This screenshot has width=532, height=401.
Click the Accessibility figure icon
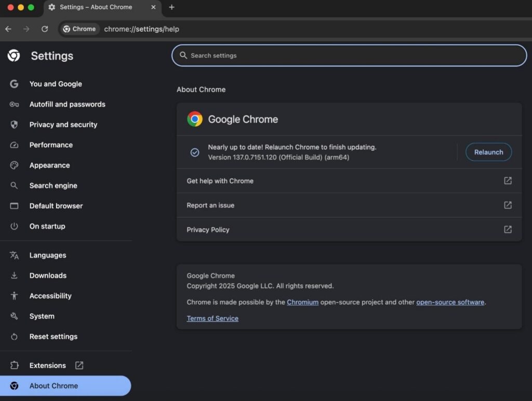[14, 296]
